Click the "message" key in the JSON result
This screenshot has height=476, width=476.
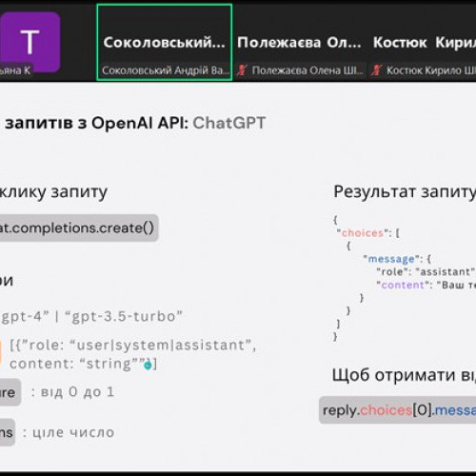point(391,259)
